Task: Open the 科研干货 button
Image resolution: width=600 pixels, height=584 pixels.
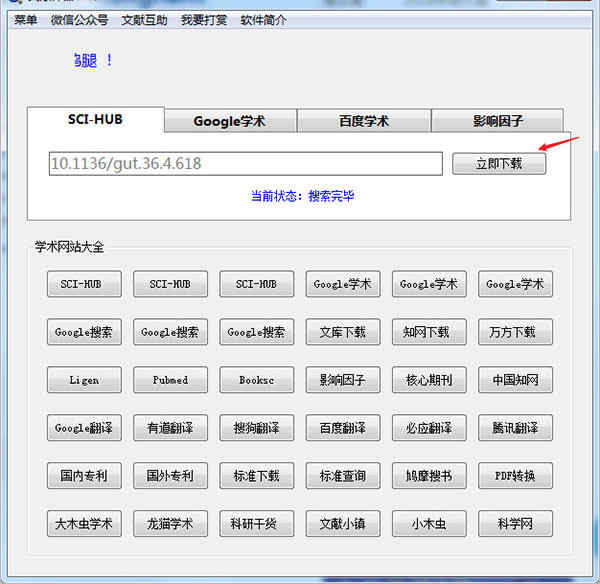Action: (x=256, y=524)
